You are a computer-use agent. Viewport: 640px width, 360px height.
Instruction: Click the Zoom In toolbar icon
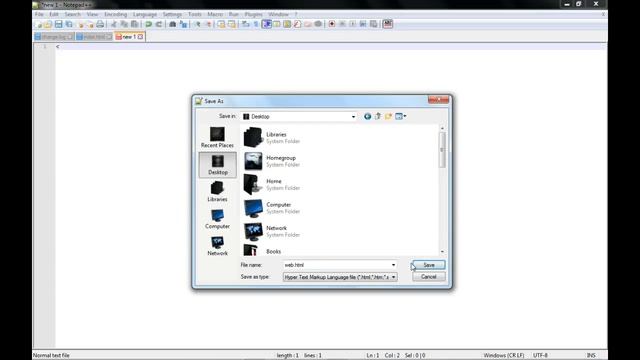coord(197,24)
